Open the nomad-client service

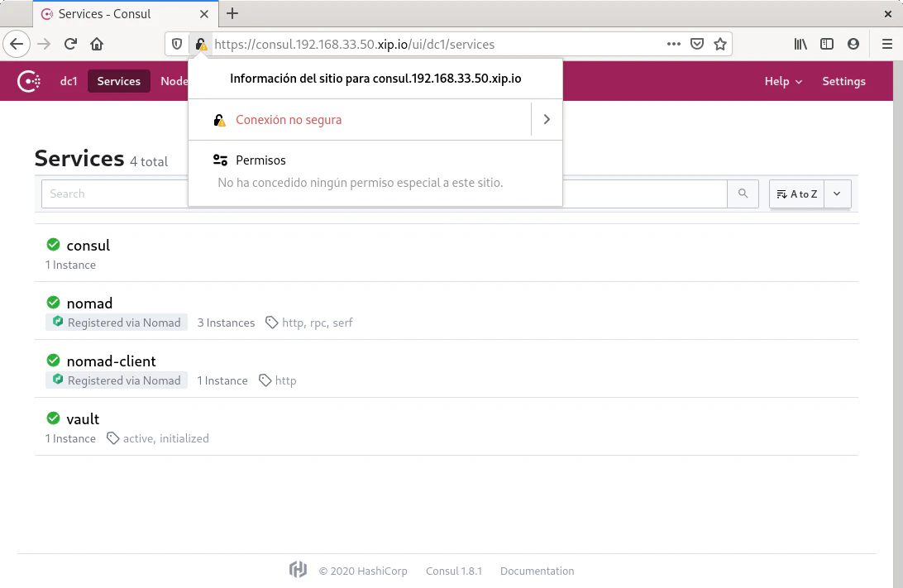[x=111, y=361]
